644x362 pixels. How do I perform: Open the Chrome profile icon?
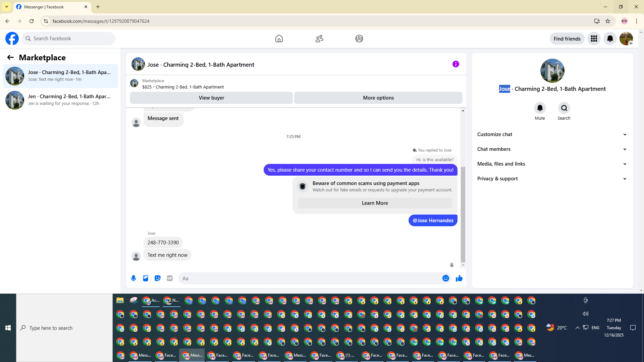[x=625, y=21]
